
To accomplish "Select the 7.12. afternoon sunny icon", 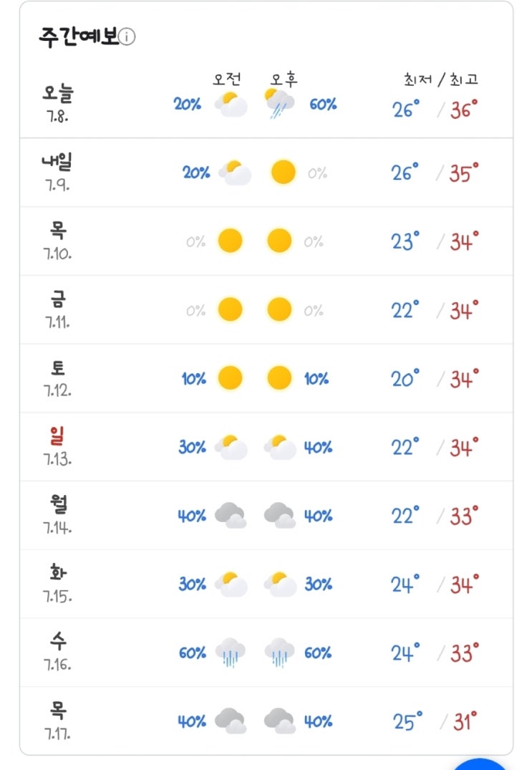I will 279,378.
